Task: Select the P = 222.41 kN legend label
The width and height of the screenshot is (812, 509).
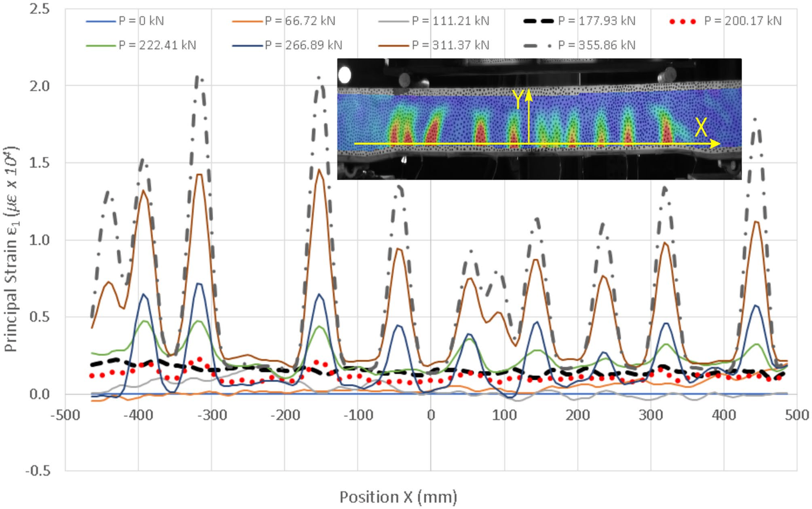Action: click(x=157, y=45)
